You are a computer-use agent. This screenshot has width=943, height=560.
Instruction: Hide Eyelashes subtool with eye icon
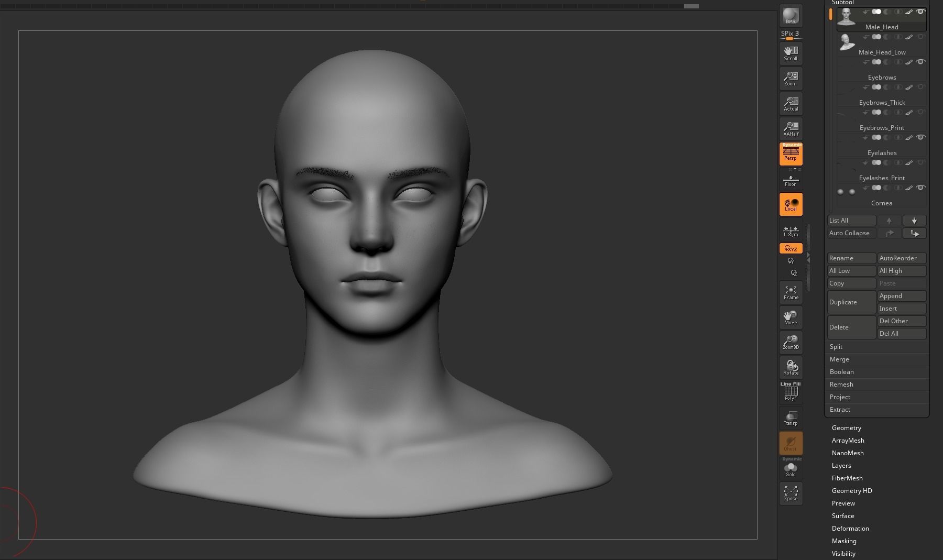[x=920, y=137]
